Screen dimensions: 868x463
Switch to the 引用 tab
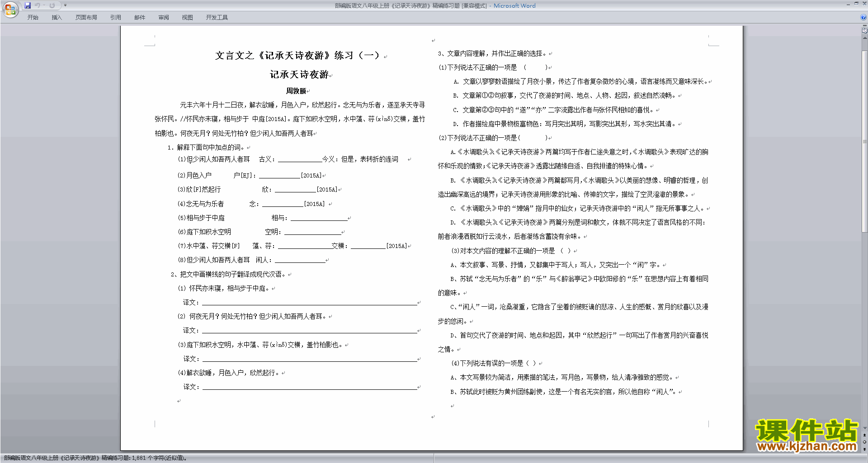pyautogui.click(x=115, y=18)
